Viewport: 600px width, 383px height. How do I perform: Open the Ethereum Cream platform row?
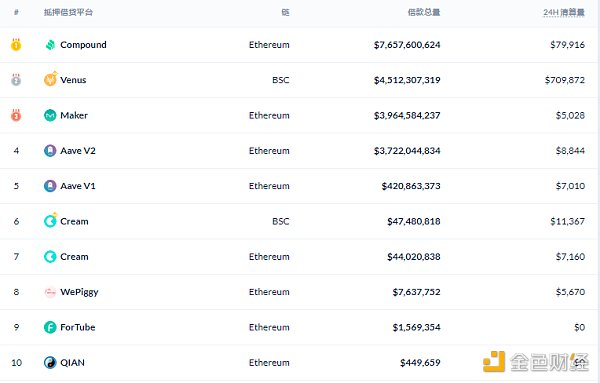(x=300, y=256)
